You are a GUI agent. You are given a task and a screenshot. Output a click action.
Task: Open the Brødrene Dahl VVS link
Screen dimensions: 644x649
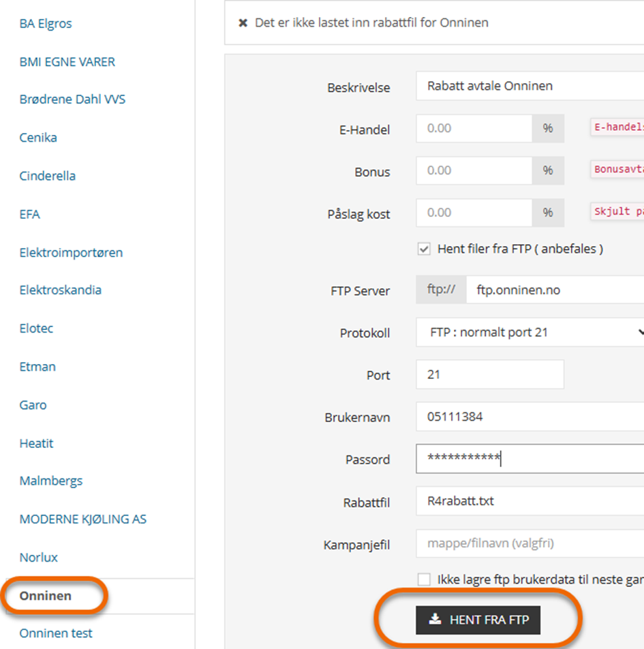coord(72,99)
